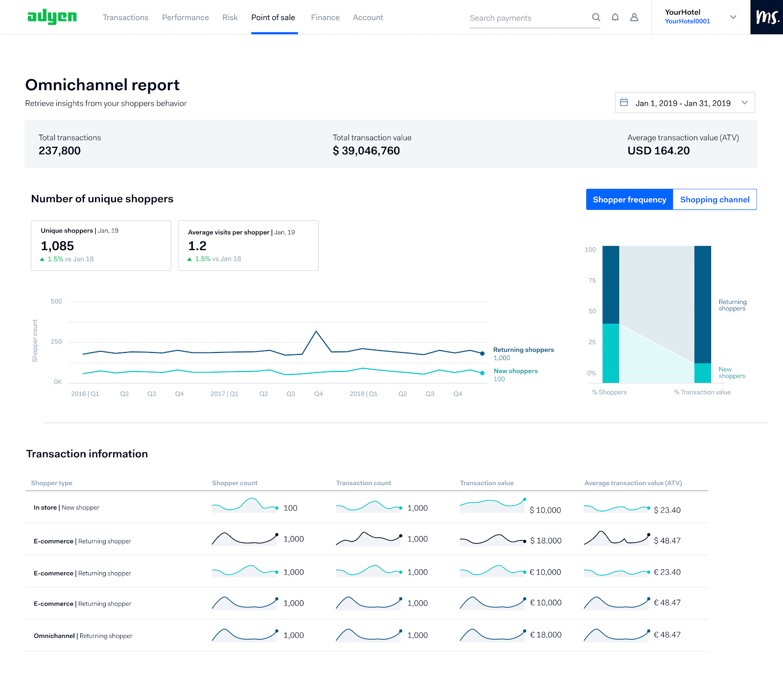Open the Transactions menu
The image size is (783, 700).
coord(125,18)
